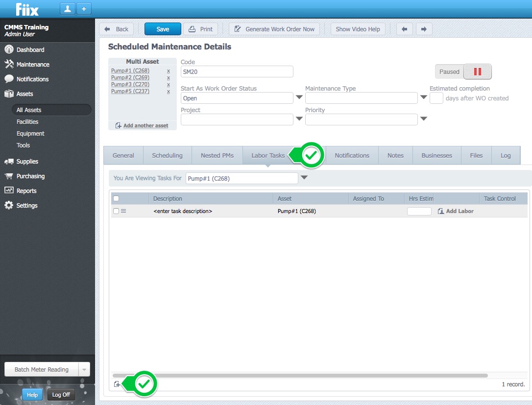Click the Code input field
The width and height of the screenshot is (532, 405).
[x=237, y=71]
